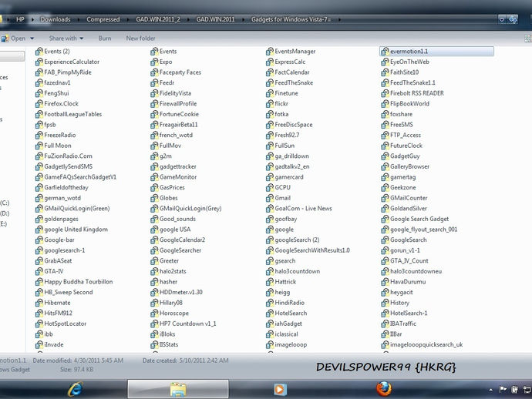Image resolution: width=532 pixels, height=399 pixels.
Task: Select the GMailQuickLogin(Grey) file name
Action: click(190, 209)
